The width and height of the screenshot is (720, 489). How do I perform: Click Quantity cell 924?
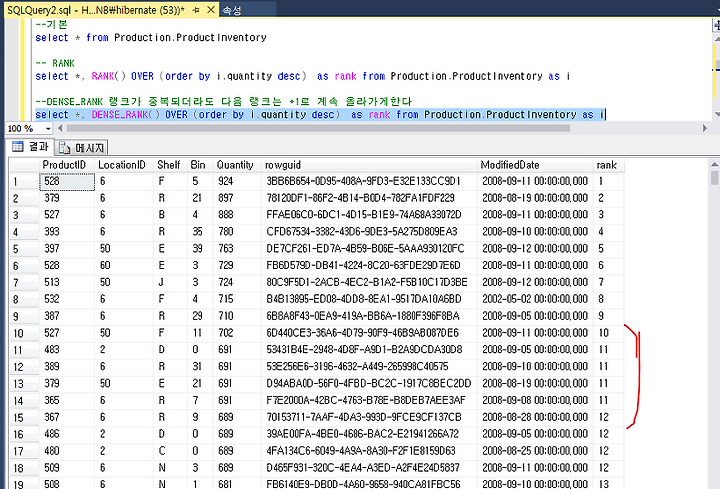(x=237, y=181)
